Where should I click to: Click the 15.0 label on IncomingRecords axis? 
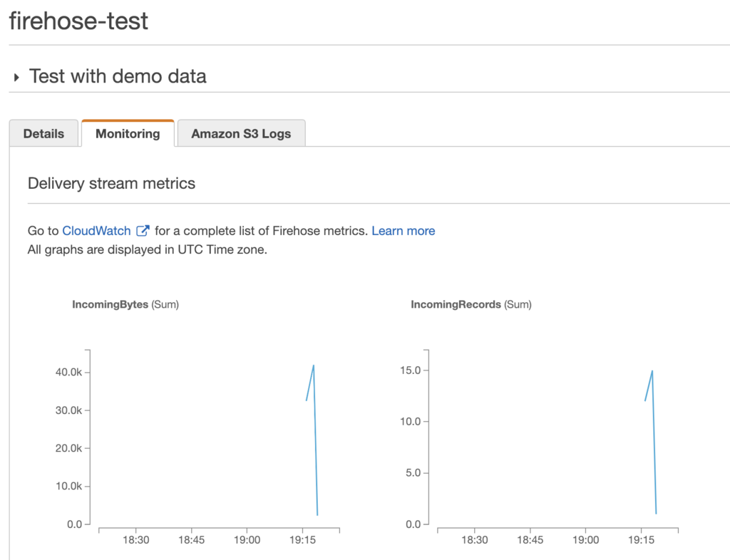click(410, 370)
